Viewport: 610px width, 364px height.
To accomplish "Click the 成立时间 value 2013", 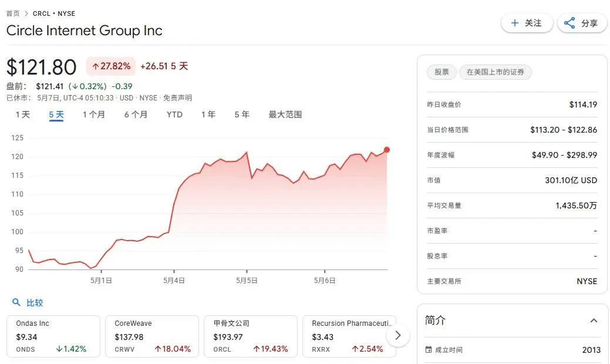I will (591, 350).
